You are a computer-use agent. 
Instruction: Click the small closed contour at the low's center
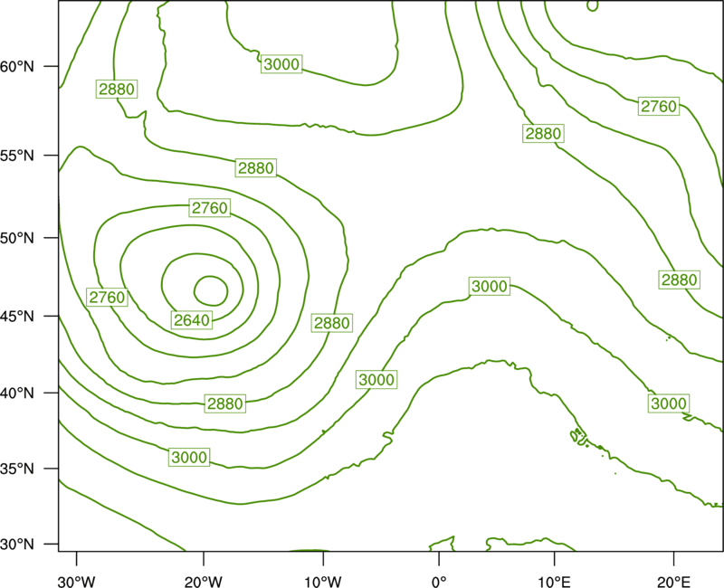coord(211,290)
